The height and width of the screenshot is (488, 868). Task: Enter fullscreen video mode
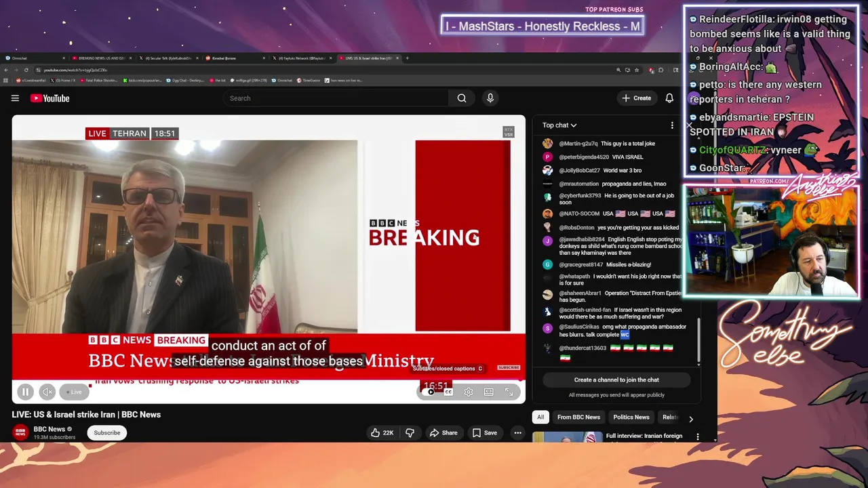pos(509,392)
